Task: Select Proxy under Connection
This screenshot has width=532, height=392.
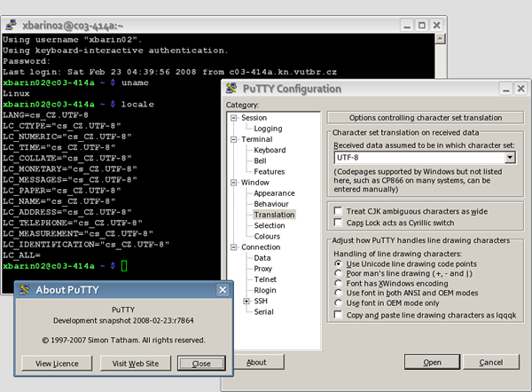Action: 263,269
